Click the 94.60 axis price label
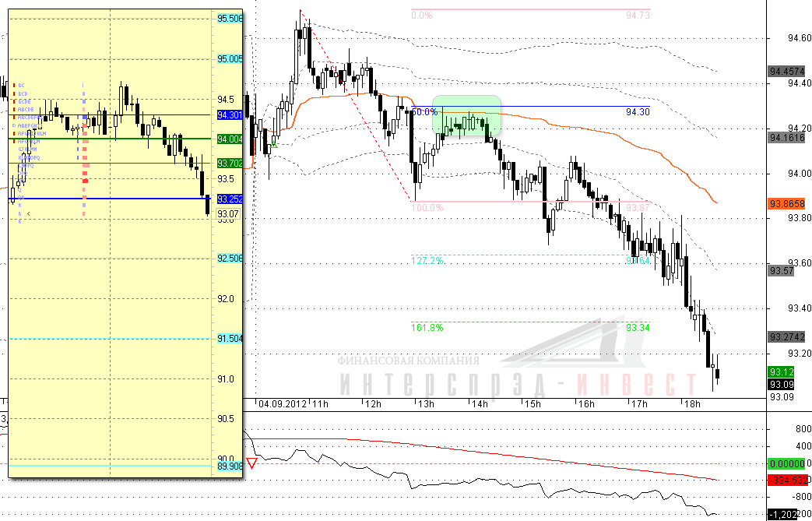 click(x=800, y=38)
